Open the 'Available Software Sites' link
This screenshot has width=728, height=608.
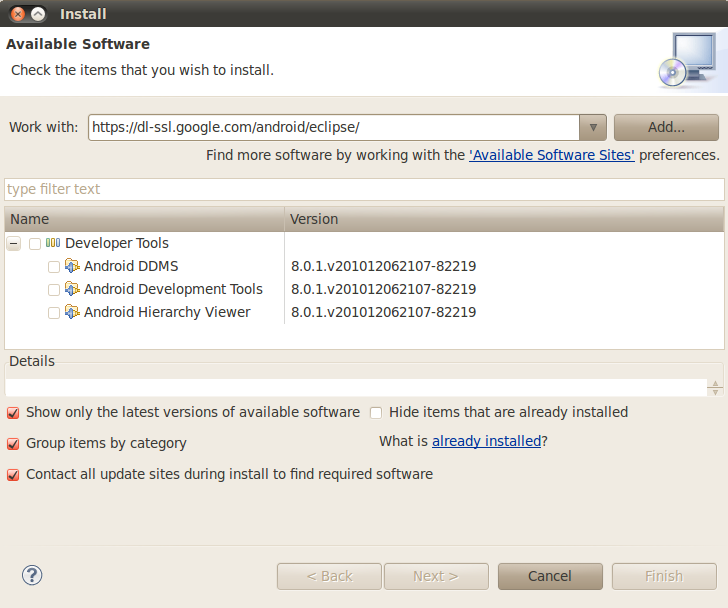(552, 155)
